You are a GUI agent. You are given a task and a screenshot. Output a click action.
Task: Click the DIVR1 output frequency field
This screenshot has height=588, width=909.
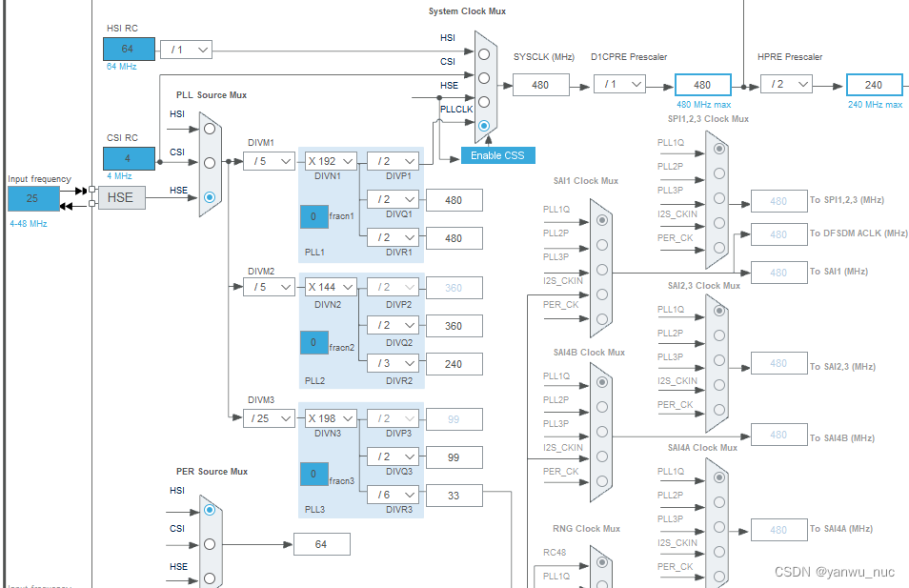pos(454,238)
